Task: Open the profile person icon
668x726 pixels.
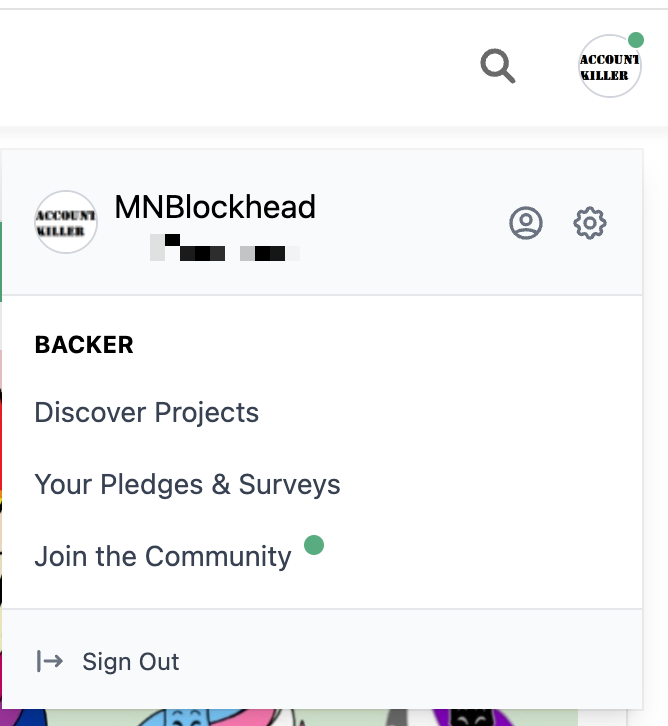Action: pos(526,223)
